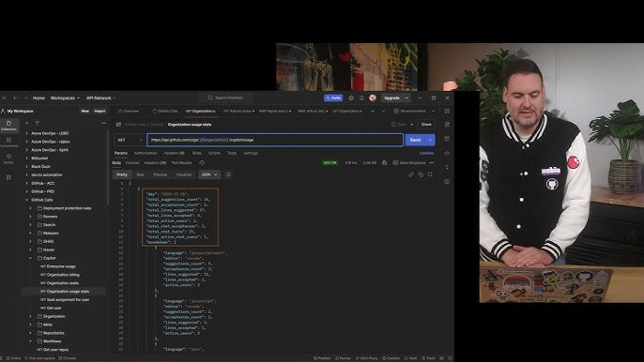644x362 pixels.
Task: Collapse the GitHub Calls collection
Action: (x=27, y=200)
